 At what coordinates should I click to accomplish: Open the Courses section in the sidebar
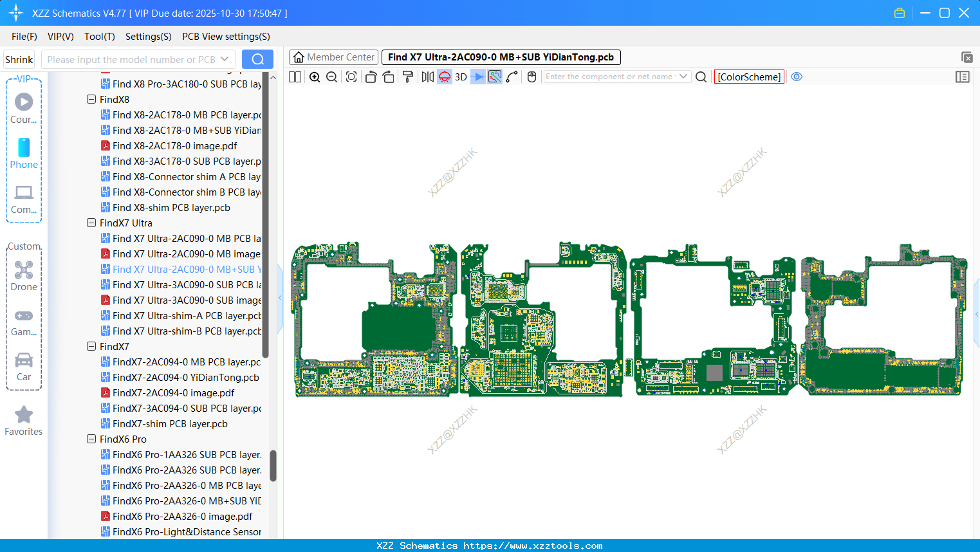click(24, 108)
